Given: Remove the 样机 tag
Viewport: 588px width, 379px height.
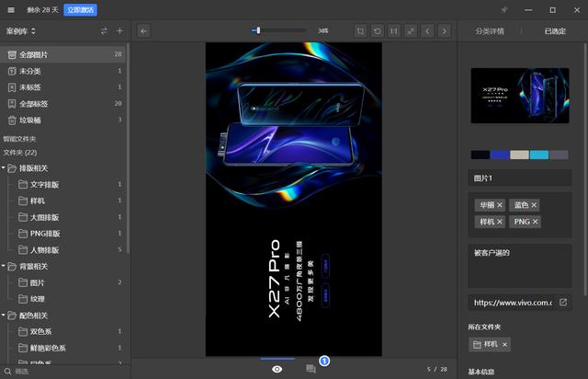Looking at the screenshot, I should [500, 222].
